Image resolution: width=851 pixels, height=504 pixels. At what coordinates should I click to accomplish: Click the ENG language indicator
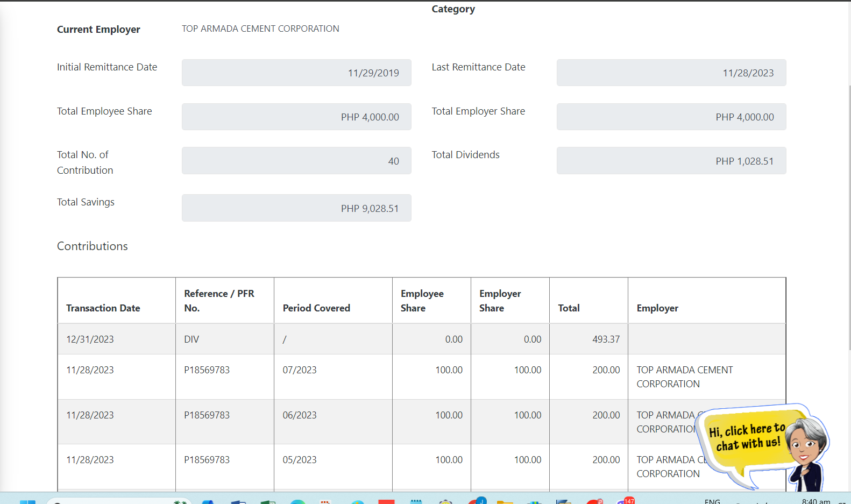712,501
